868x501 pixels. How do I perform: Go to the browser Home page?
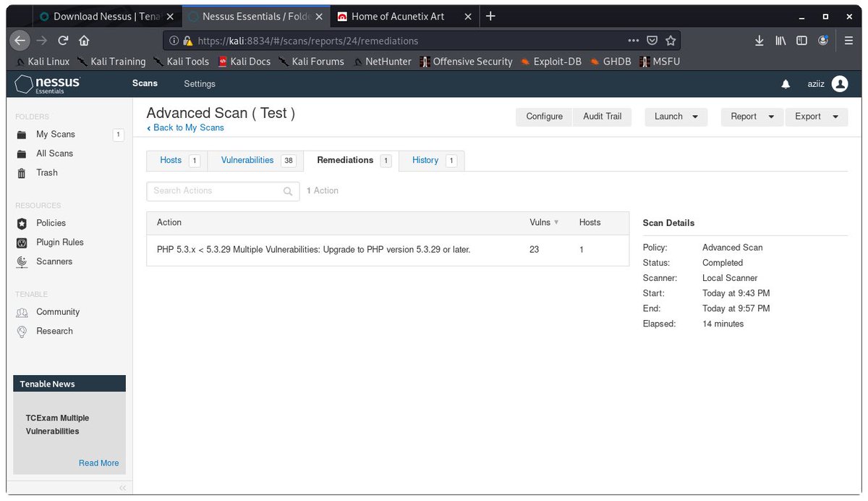tap(84, 41)
